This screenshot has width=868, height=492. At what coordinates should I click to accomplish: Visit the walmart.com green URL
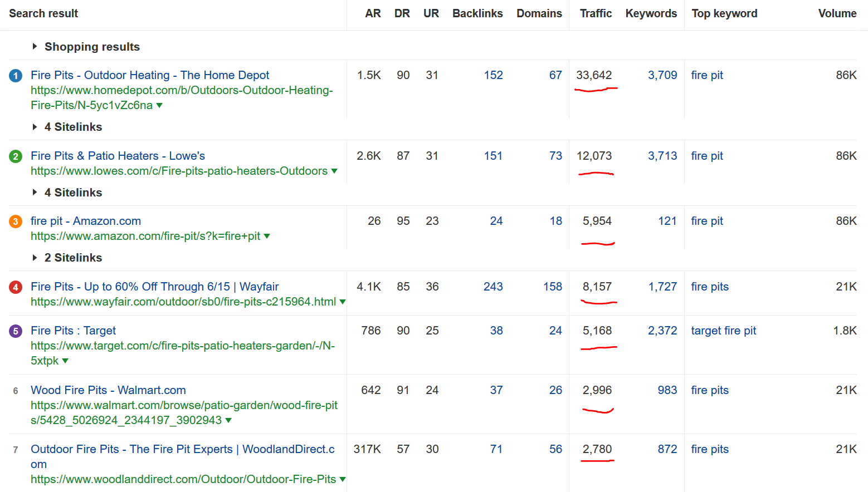coord(184,412)
